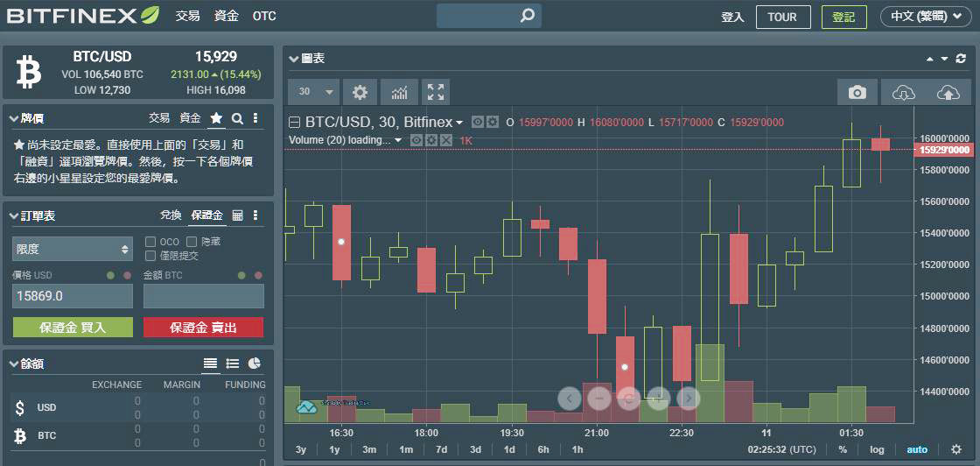Click 保證金 買入 margin buy button
Screen dimensions: 980x466
[x=73, y=327]
